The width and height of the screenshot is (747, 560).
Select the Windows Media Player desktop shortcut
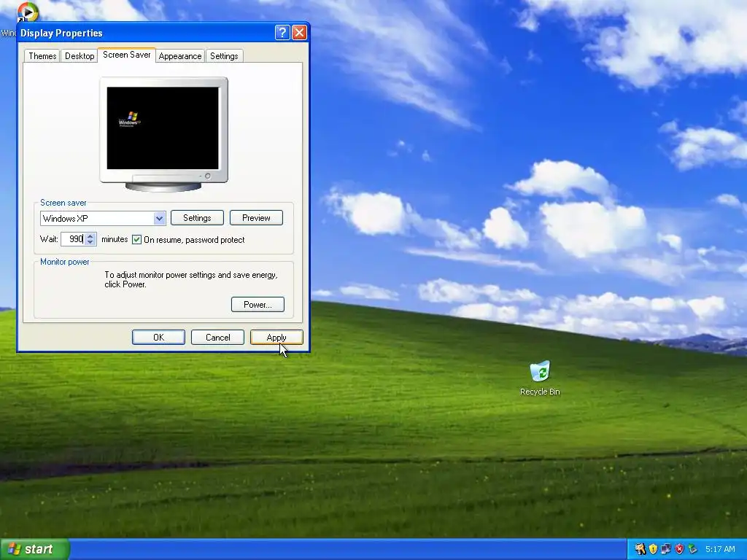click(27, 12)
